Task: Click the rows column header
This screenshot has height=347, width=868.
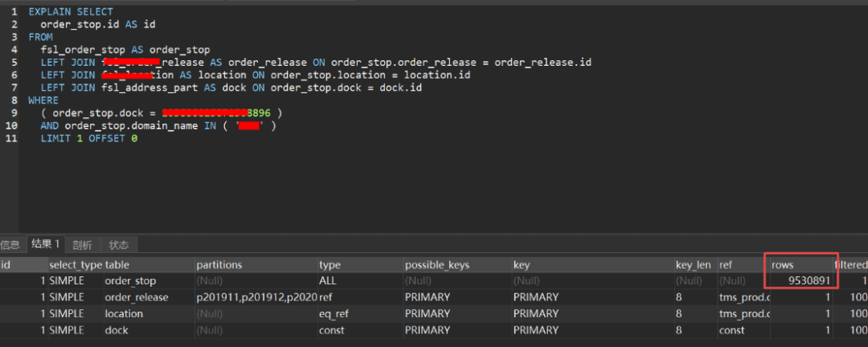Action: (x=801, y=264)
